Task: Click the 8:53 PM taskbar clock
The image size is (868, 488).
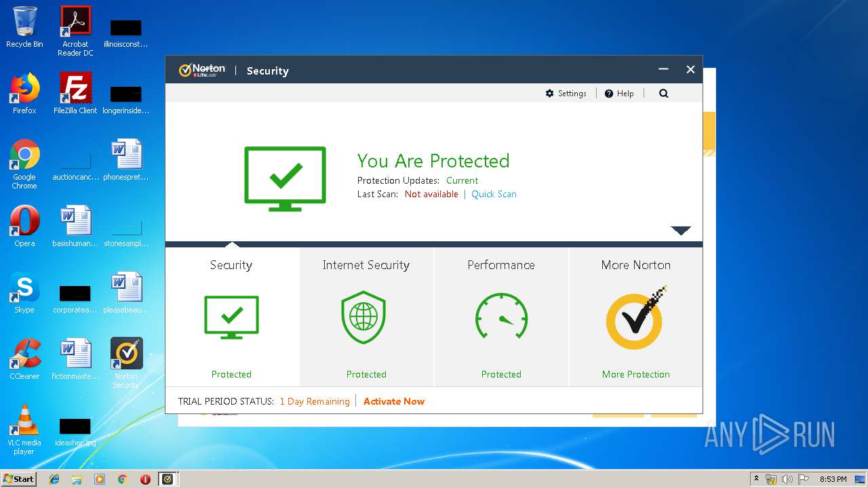Action: tap(833, 479)
